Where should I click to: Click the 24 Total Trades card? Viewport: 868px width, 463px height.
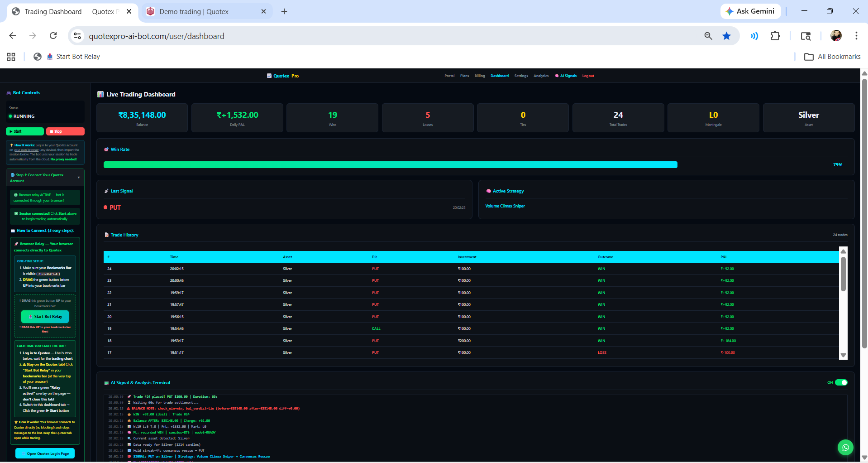(618, 118)
